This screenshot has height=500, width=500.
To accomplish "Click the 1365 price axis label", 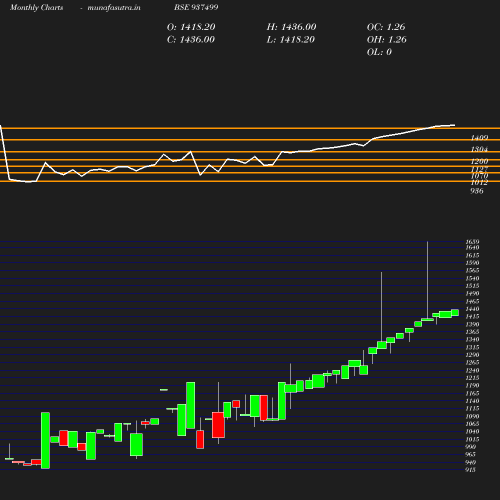I will pyautogui.click(x=473, y=332).
